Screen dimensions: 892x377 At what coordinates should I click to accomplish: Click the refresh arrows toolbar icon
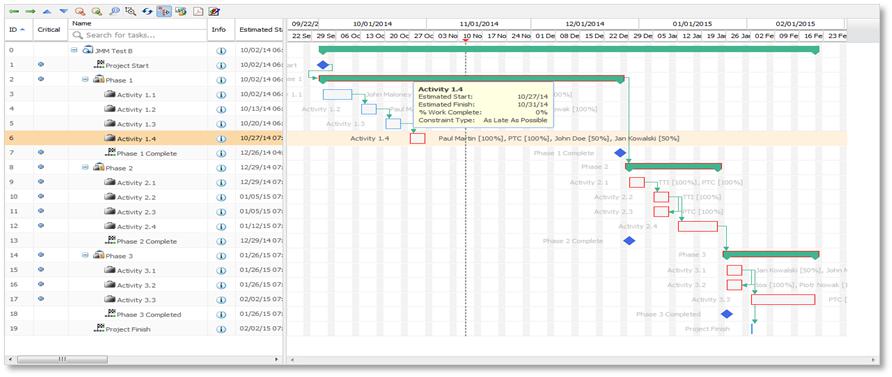(147, 11)
